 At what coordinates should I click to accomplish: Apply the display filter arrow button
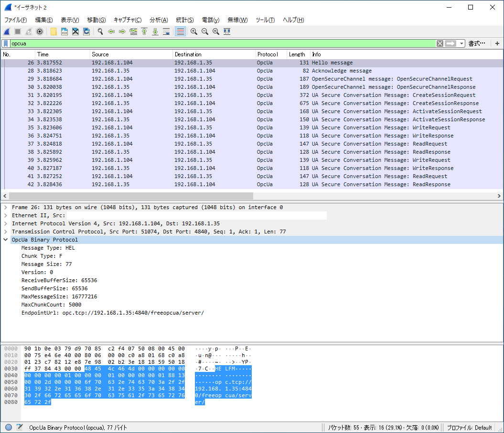point(450,43)
